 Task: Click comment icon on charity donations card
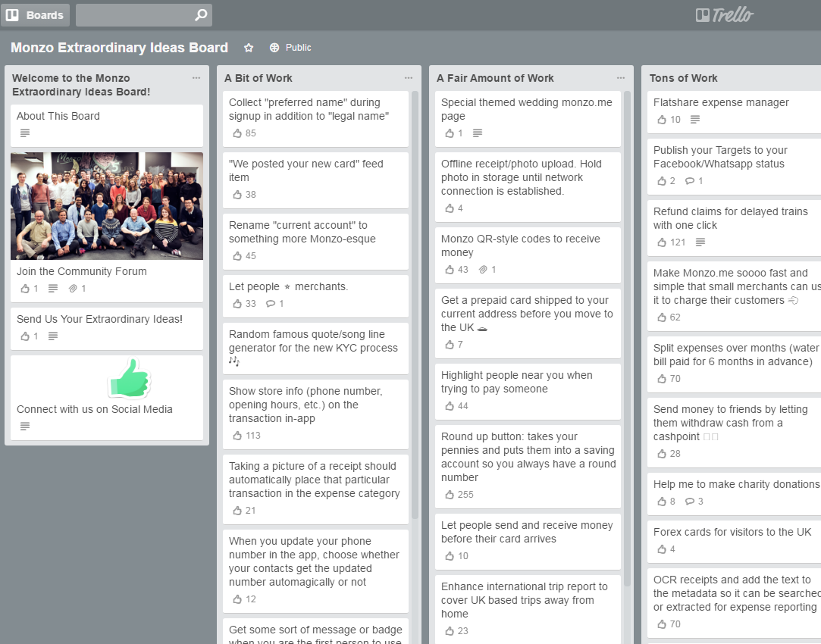[x=690, y=501]
